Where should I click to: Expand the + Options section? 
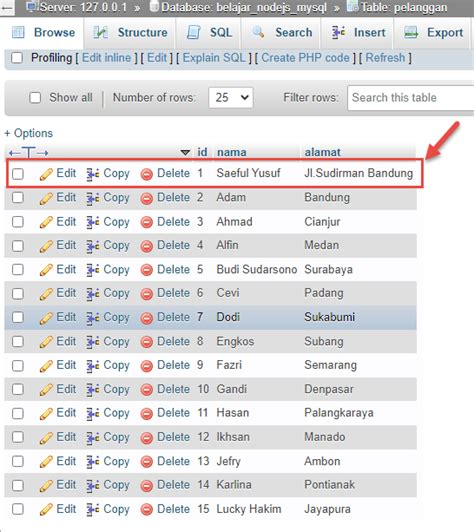point(29,133)
